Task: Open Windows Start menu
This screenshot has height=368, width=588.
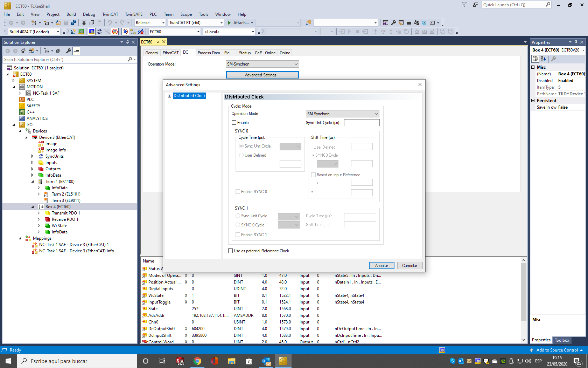Action: pos(8,361)
